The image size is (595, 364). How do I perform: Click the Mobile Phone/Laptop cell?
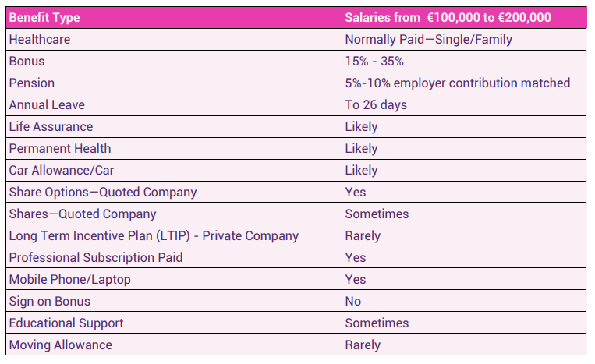click(x=174, y=280)
